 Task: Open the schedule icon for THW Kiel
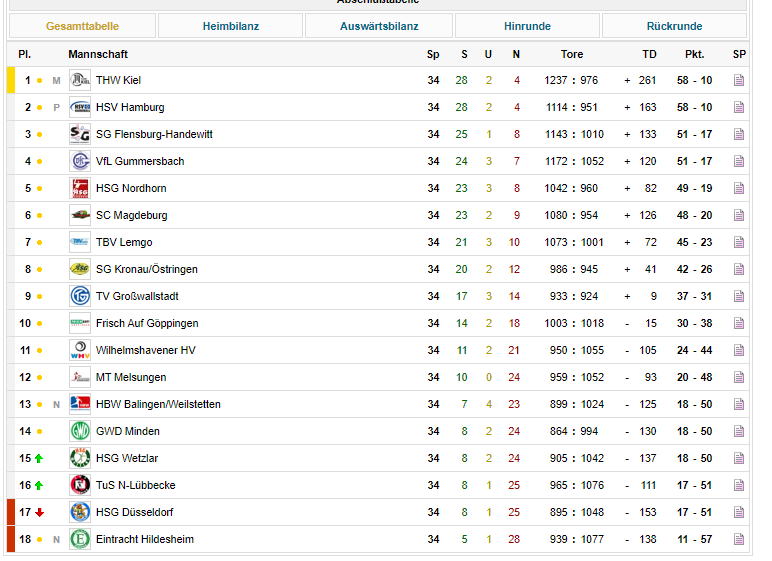tap(739, 80)
